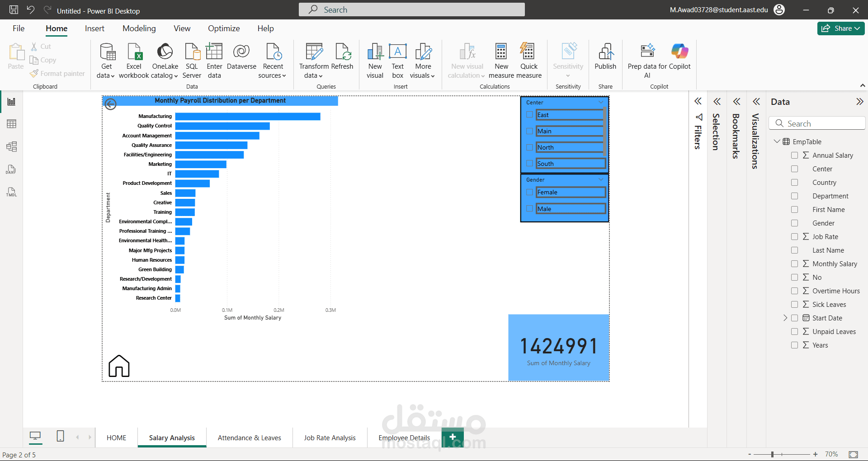
Task: Click the Publish icon
Action: pyautogui.click(x=605, y=52)
